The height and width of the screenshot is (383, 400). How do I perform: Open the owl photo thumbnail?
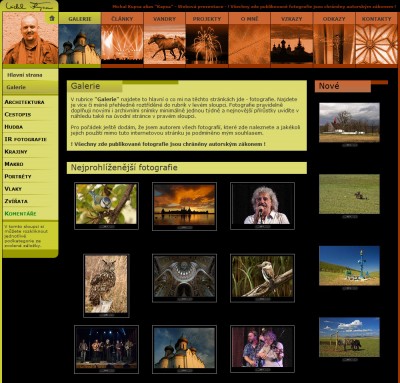click(x=106, y=285)
